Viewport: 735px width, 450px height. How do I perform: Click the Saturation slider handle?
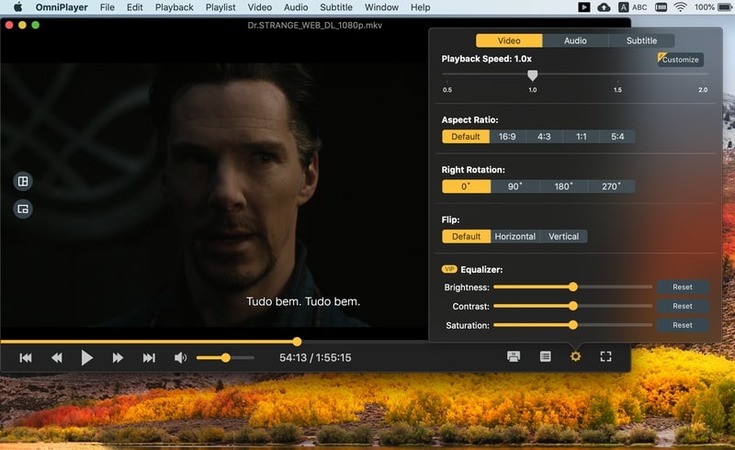click(573, 325)
